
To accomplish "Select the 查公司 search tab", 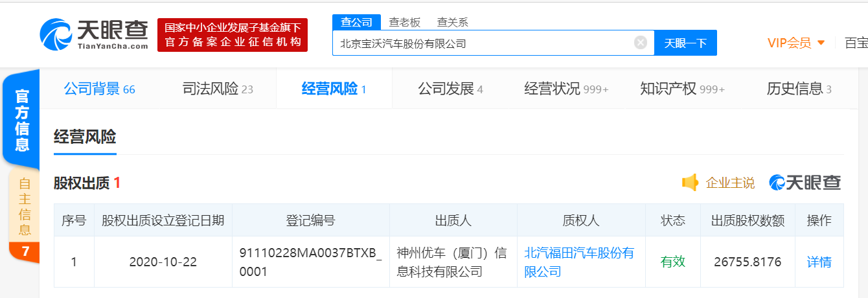I will click(x=357, y=22).
